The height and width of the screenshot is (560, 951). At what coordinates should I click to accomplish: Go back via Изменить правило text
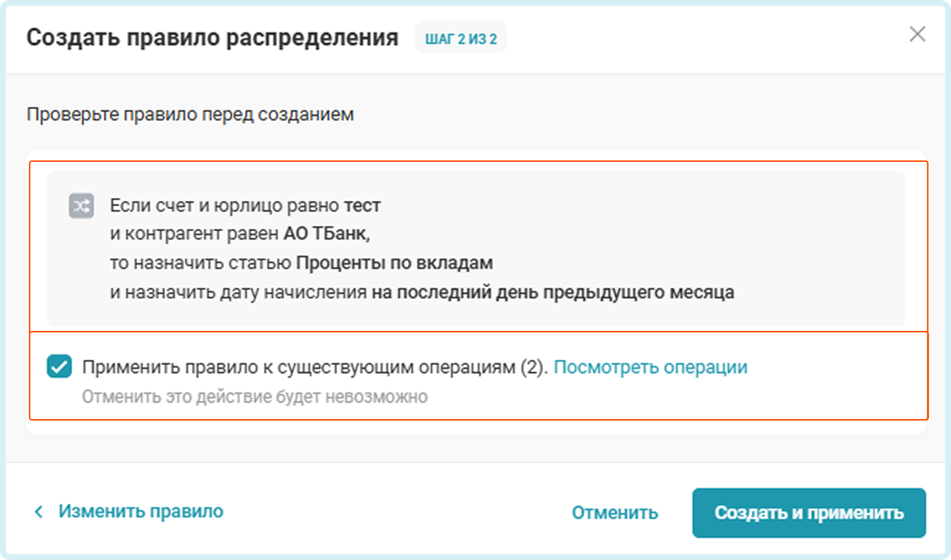141,512
